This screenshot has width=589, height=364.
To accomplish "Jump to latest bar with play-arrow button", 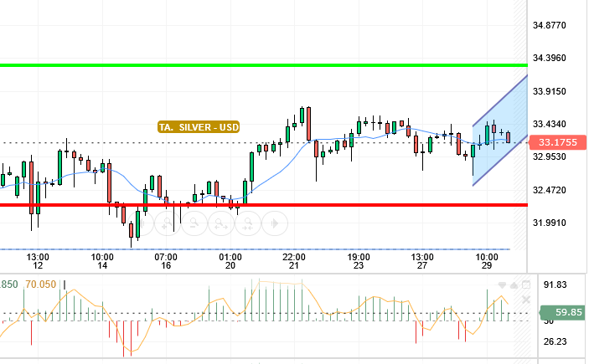I will coord(275,223).
